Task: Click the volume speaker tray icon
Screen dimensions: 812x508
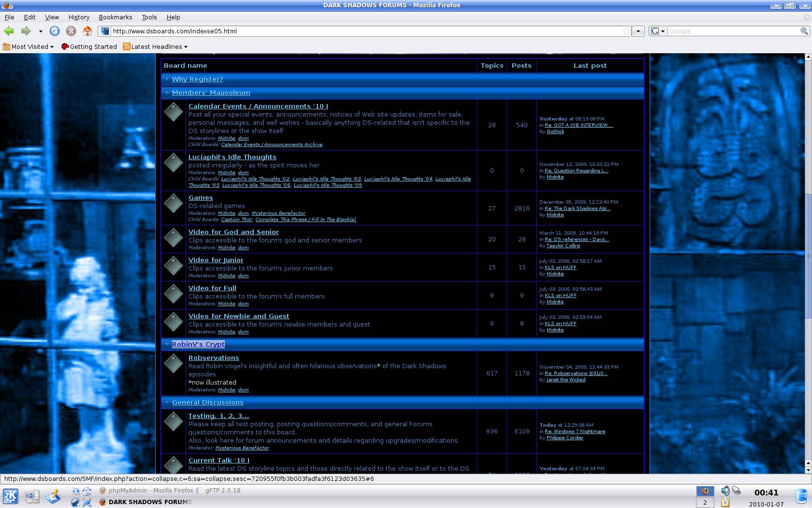Action: pyautogui.click(x=725, y=491)
